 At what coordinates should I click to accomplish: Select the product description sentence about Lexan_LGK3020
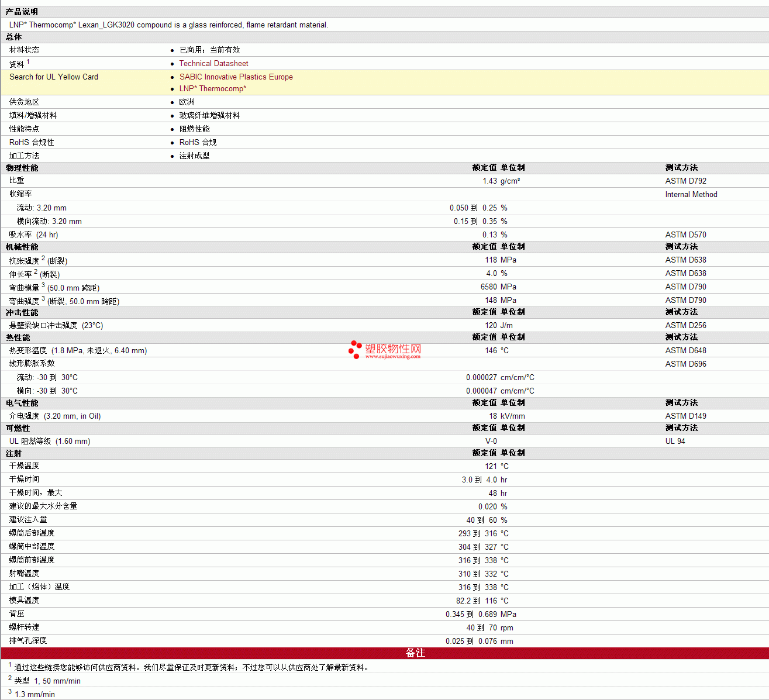point(168,25)
